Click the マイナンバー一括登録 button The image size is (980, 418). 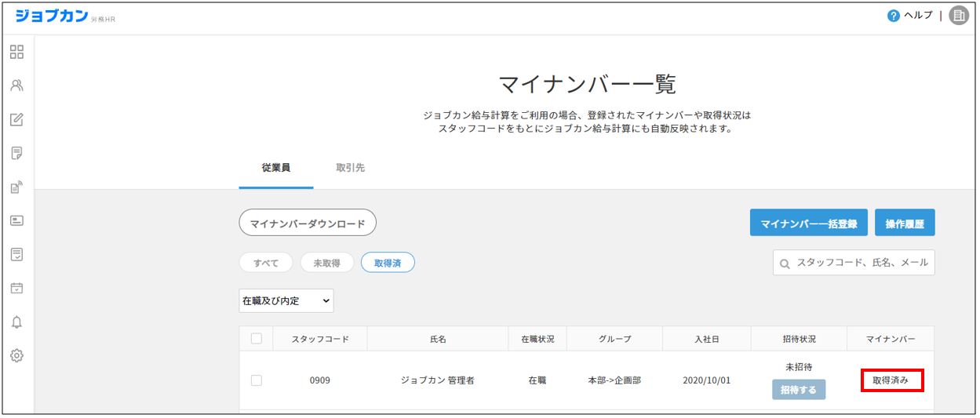[808, 224]
